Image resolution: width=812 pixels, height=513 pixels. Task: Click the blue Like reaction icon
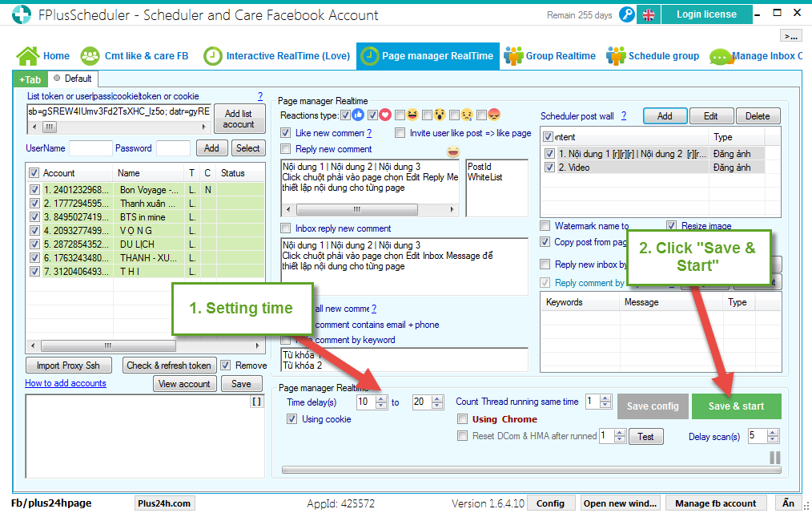(358, 115)
